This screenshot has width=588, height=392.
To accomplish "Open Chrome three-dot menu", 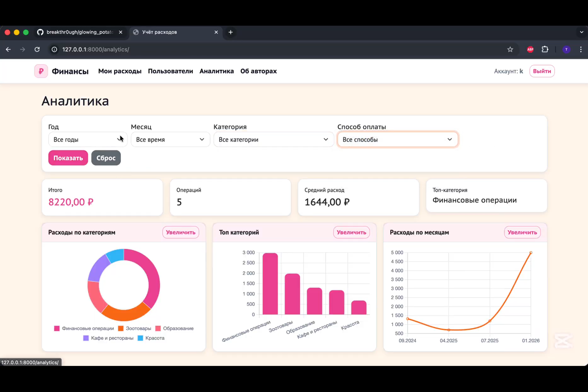I will pos(581,50).
